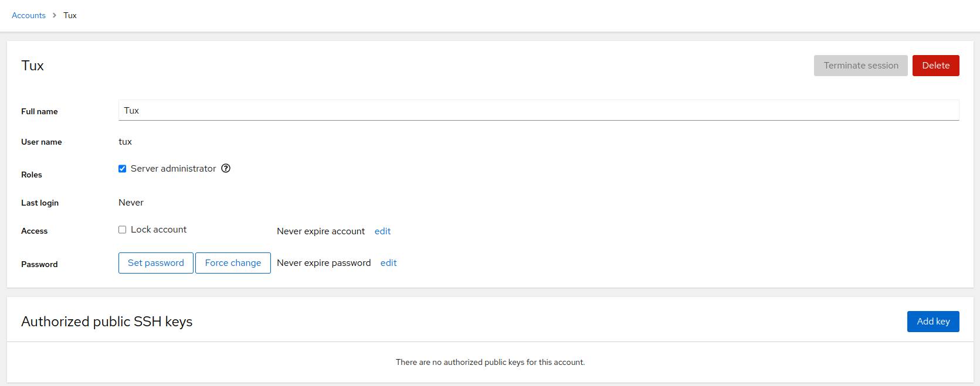Click the Lock account label text

pos(158,230)
